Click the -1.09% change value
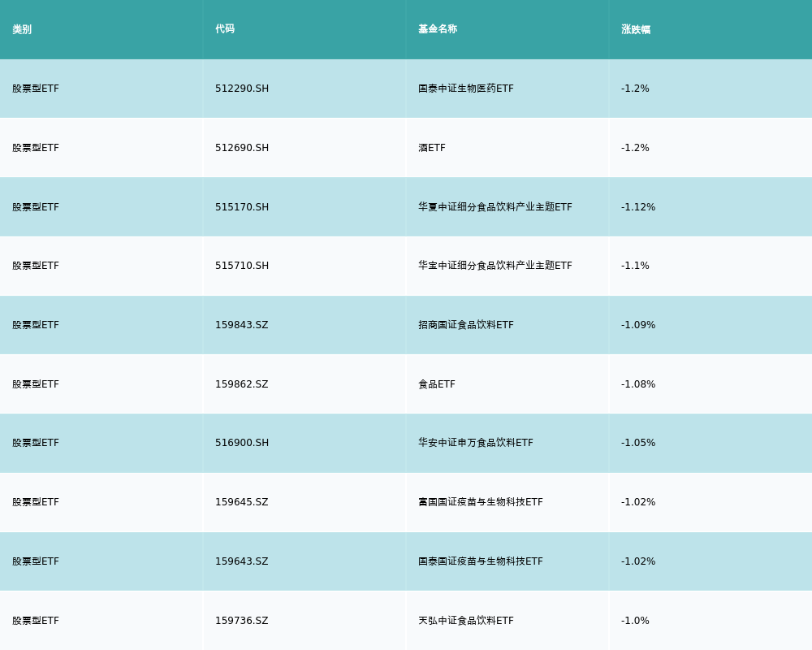Screen dimensions: 812x650 (x=638, y=325)
